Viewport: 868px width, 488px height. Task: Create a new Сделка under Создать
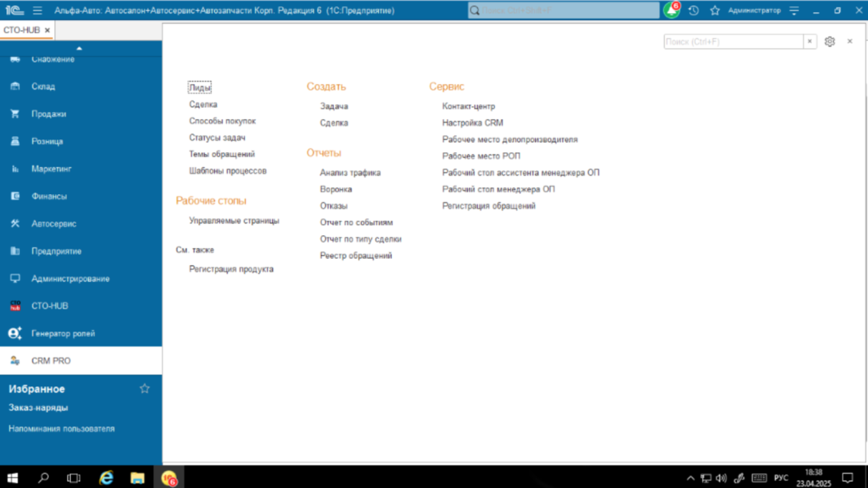click(334, 123)
